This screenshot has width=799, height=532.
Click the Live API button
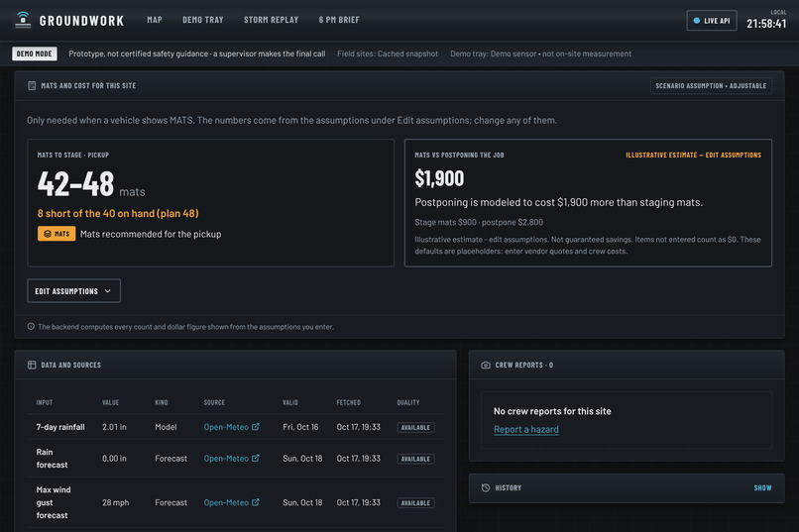coord(712,21)
